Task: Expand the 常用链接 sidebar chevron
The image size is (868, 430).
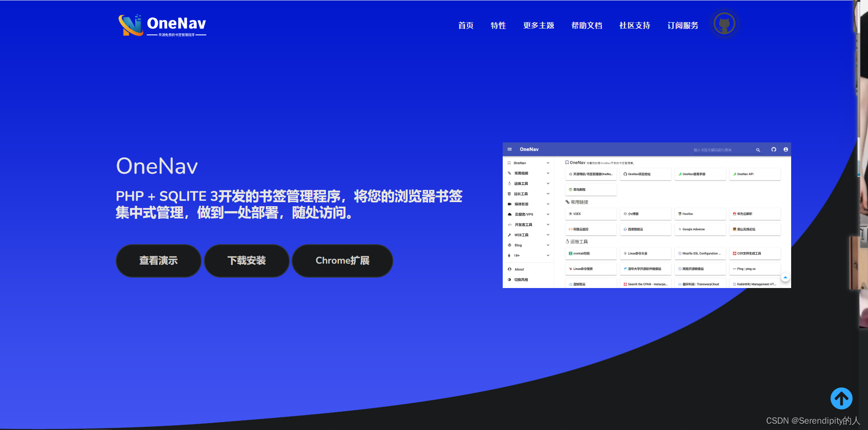Action: coord(548,173)
